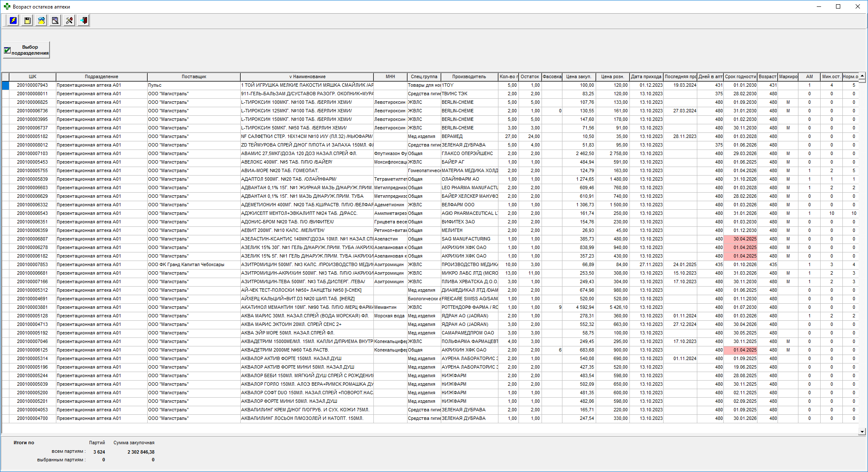This screenshot has width=868, height=472.
Task: Click the blue row selector of first row
Action: tap(5, 85)
